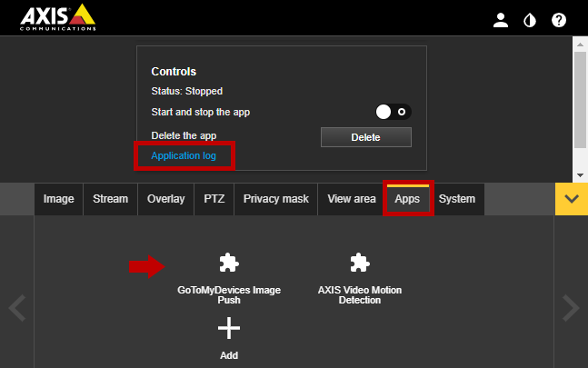Go to previous page with left chevron
The height and width of the screenshot is (368, 588).
click(16, 308)
